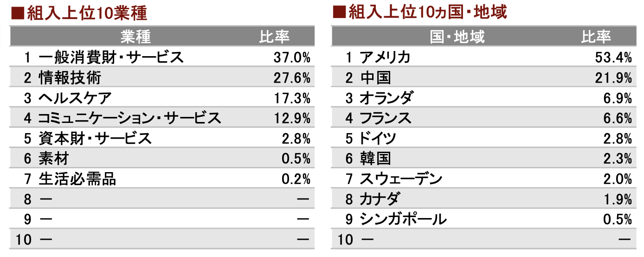Click the カナダ entry
This screenshot has height=257, width=644.
tap(380, 199)
